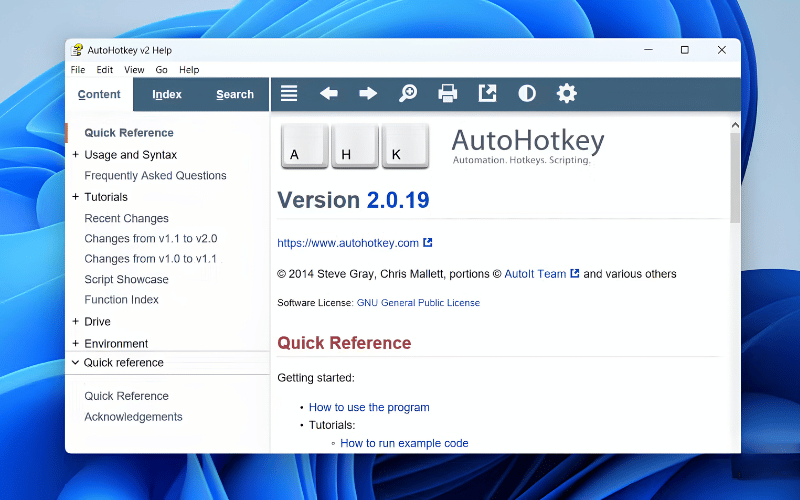This screenshot has height=500, width=800.
Task: Select Recent Changes in tree
Action: click(126, 218)
